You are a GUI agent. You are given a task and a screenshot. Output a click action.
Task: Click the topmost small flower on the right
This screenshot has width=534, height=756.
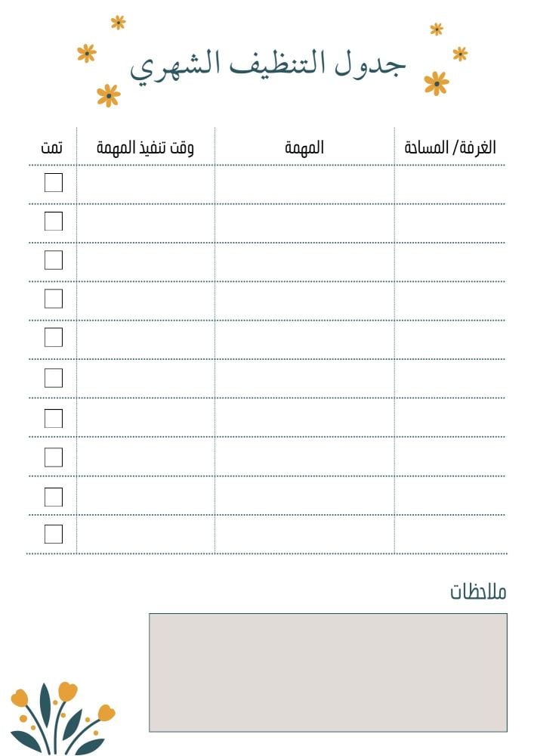tap(437, 29)
